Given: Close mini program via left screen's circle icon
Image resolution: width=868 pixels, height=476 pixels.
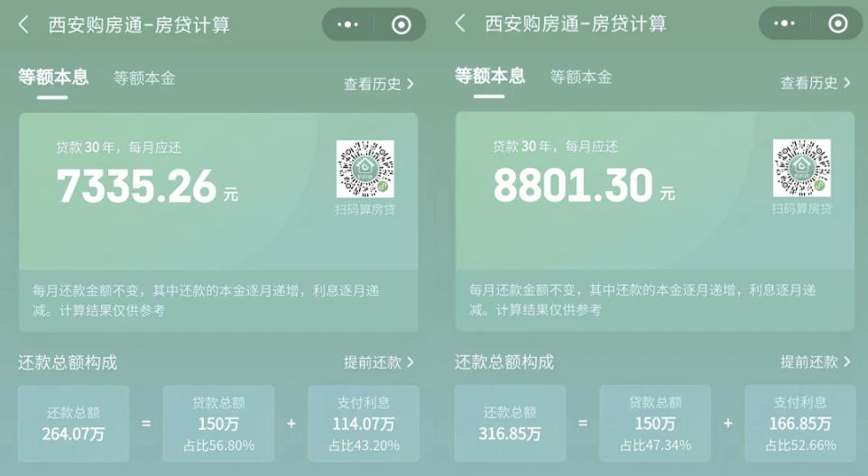Looking at the screenshot, I should (402, 24).
